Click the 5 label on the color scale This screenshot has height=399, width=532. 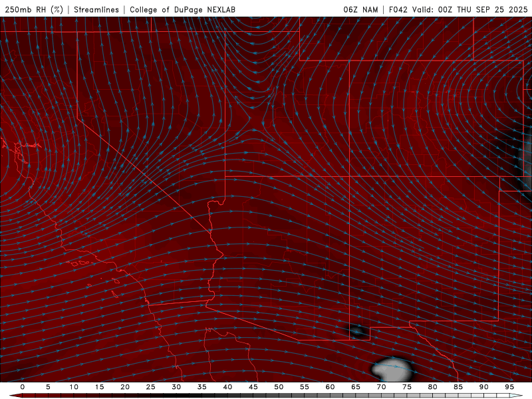coord(48,387)
